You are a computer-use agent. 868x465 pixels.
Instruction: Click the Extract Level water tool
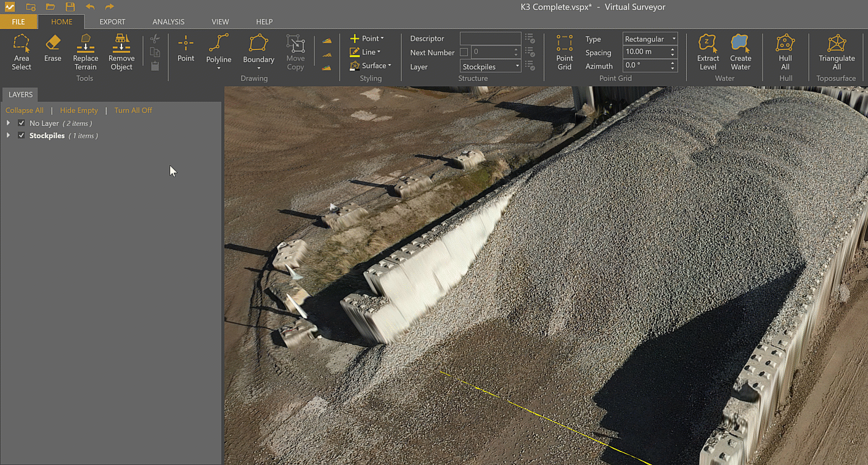coord(708,52)
